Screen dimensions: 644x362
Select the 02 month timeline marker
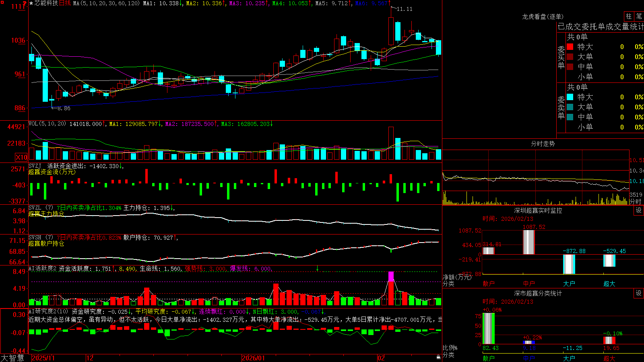pyautogui.click(x=381, y=358)
